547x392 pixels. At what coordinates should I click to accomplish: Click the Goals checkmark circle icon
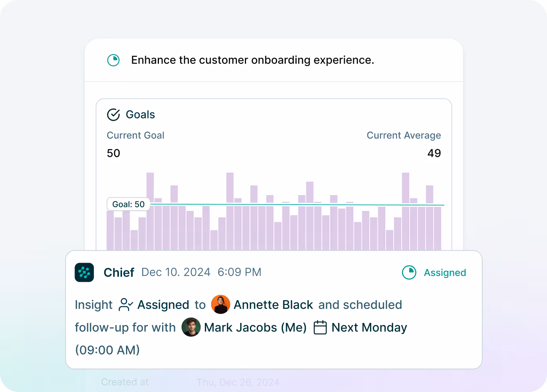pyautogui.click(x=113, y=114)
